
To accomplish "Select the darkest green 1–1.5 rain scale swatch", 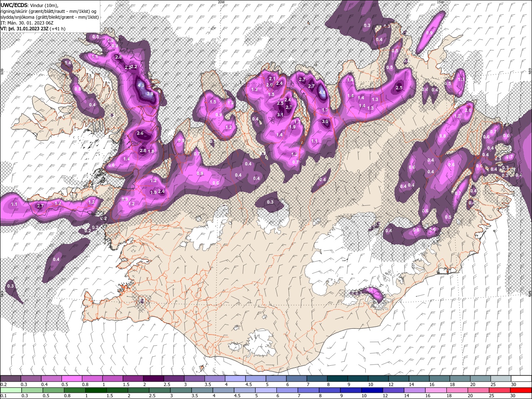I will [96, 390].
